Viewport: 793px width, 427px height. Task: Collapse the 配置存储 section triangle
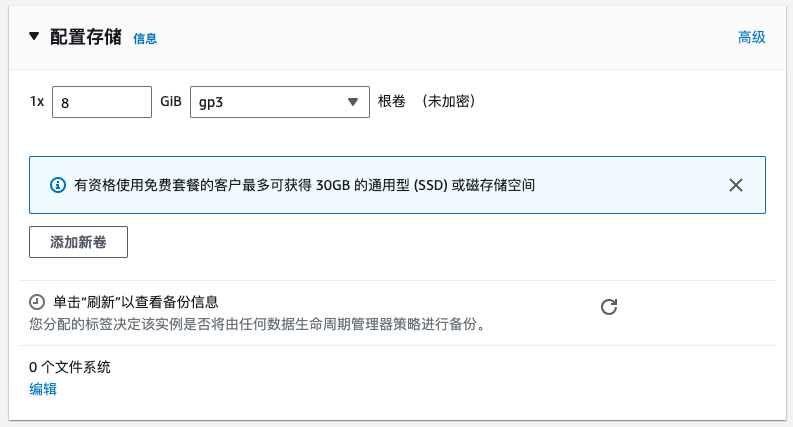click(x=34, y=36)
